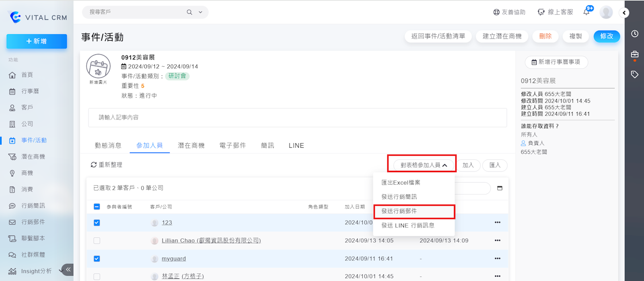The height and width of the screenshot is (281, 644).
Task: Click the blue 修改 button
Action: click(x=607, y=36)
